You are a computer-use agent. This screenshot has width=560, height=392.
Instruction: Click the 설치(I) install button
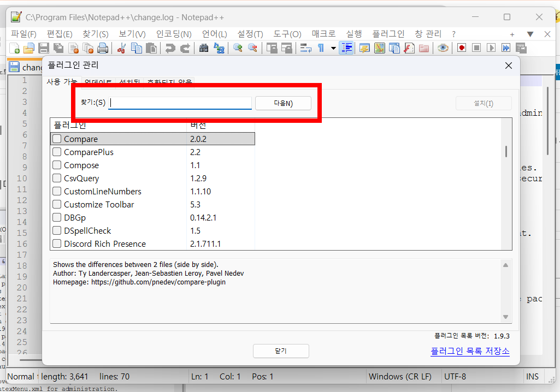click(x=484, y=103)
